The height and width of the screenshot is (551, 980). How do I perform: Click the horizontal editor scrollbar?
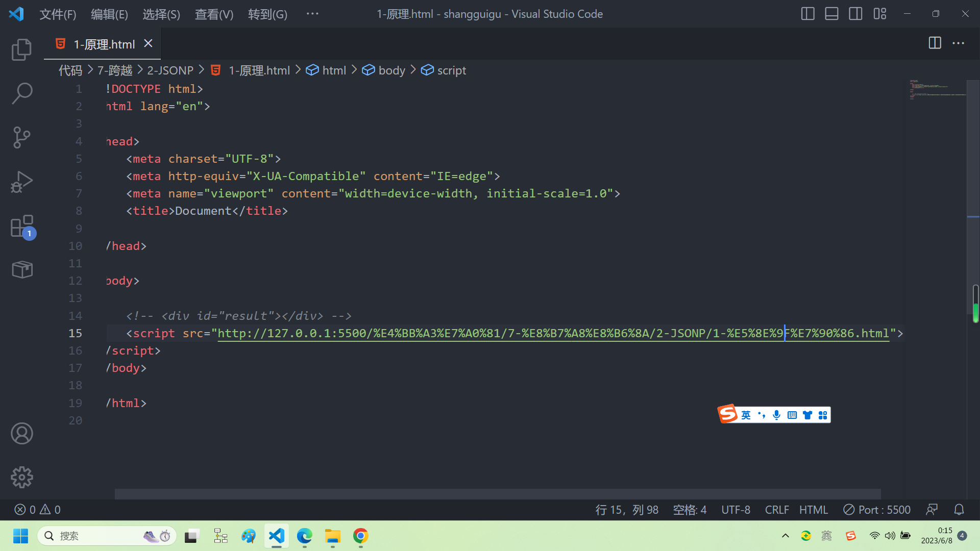pos(498,494)
